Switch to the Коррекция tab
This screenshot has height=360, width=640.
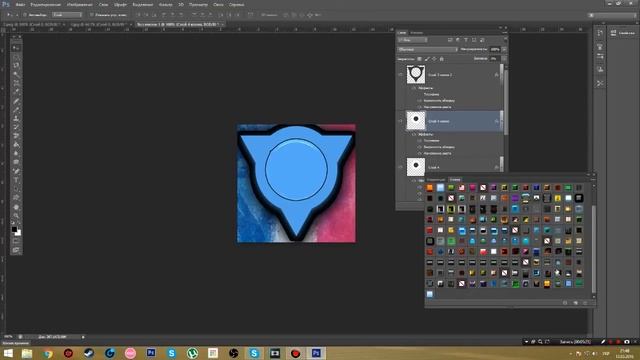(x=436, y=180)
